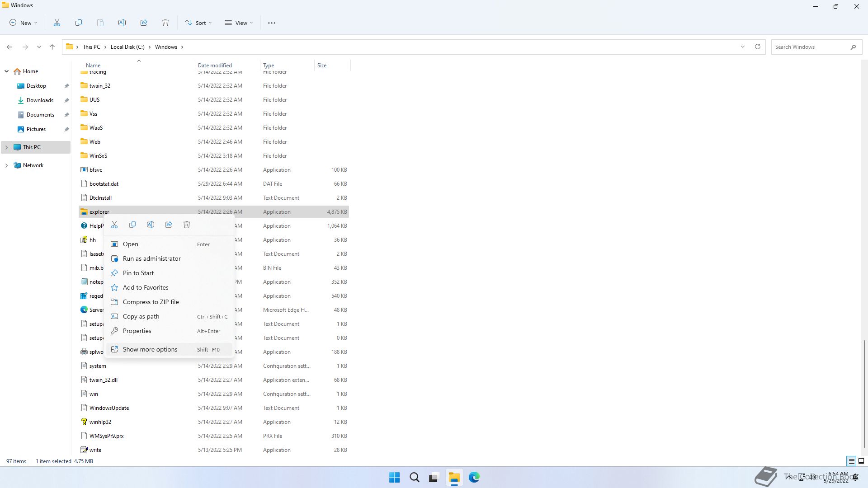Click the New button

pos(24,23)
